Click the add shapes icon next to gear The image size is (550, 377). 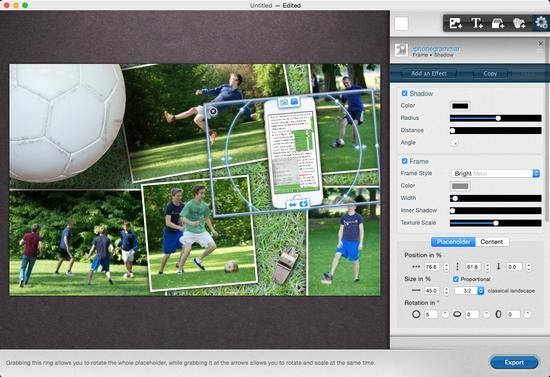[519, 23]
